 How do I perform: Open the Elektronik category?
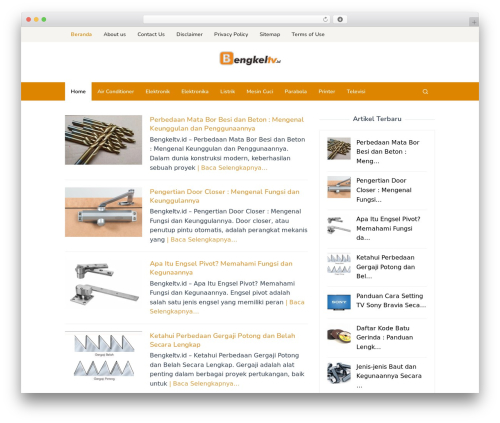pos(157,91)
